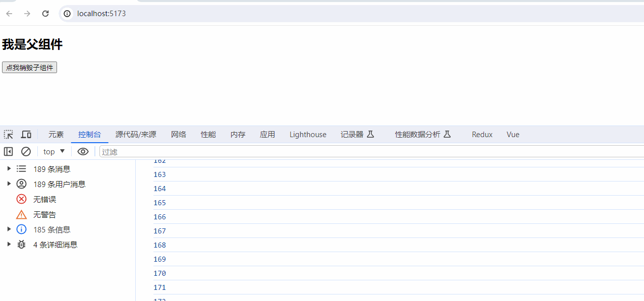
Task: Click the user icon beside 189 条用户消息
Action: (21, 184)
